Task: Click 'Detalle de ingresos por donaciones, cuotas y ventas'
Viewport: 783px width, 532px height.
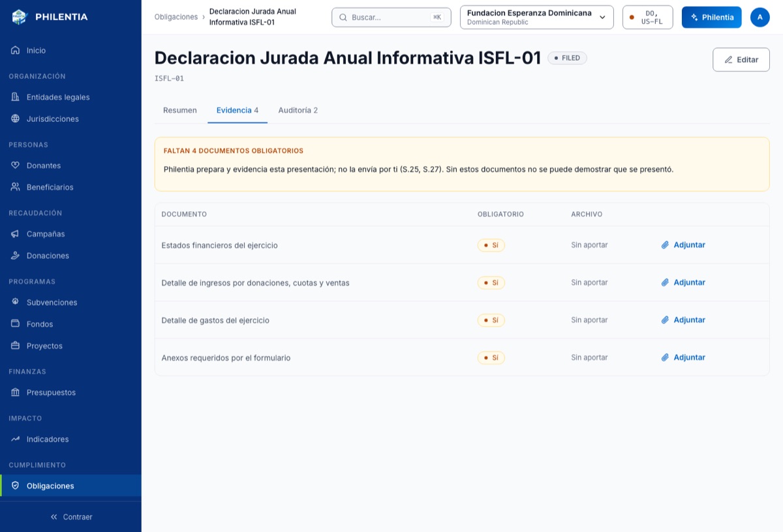Action: tap(255, 283)
